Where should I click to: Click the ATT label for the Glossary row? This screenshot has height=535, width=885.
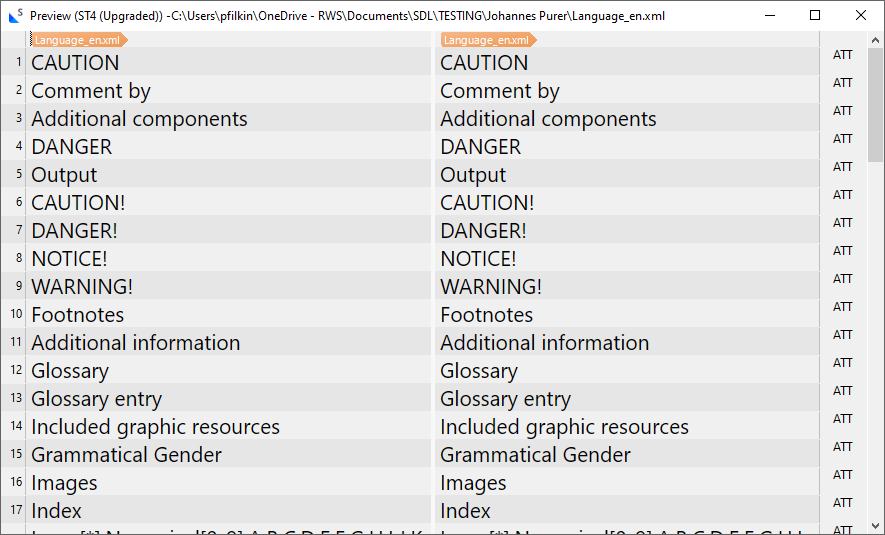point(842,363)
